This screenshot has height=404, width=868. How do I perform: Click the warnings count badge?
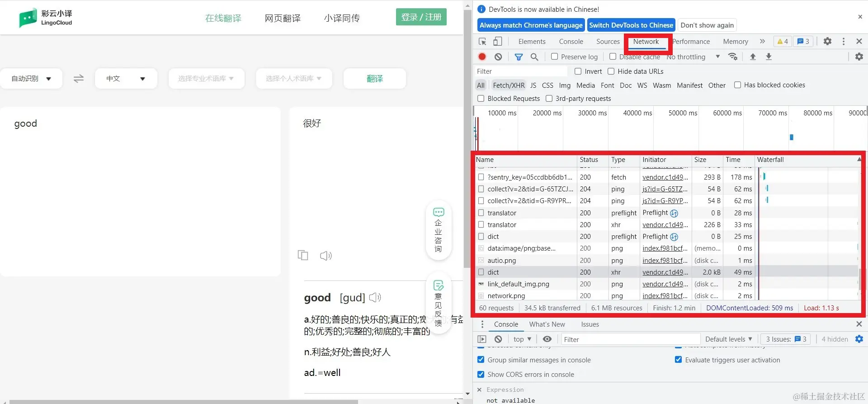tap(783, 41)
